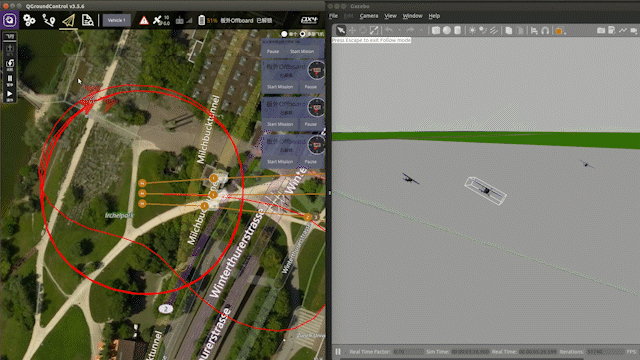Expand the orange view-angle dropdown in Gazebo

click(565, 32)
